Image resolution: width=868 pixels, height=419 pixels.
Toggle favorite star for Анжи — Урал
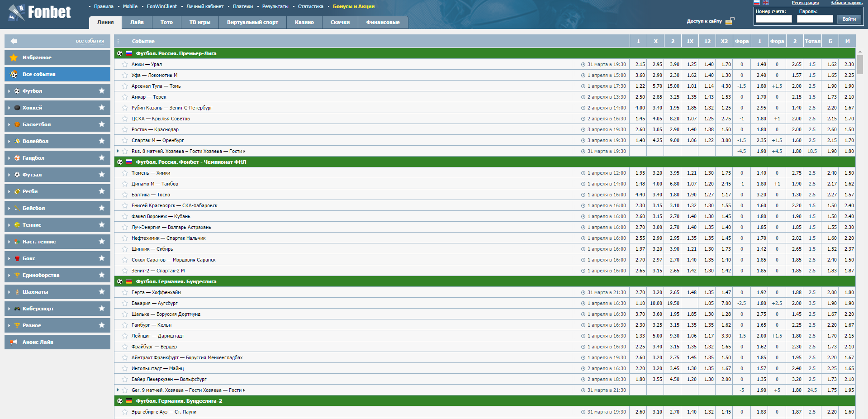[125, 64]
